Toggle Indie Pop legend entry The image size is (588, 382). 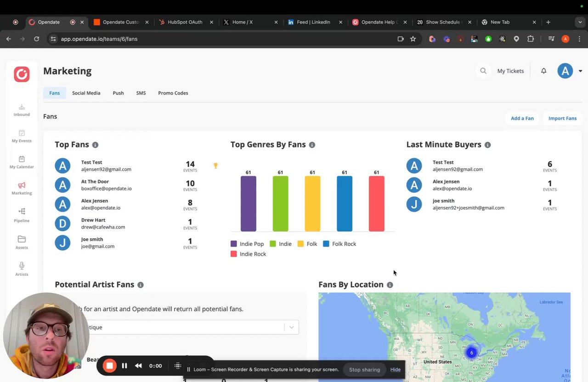click(x=247, y=244)
